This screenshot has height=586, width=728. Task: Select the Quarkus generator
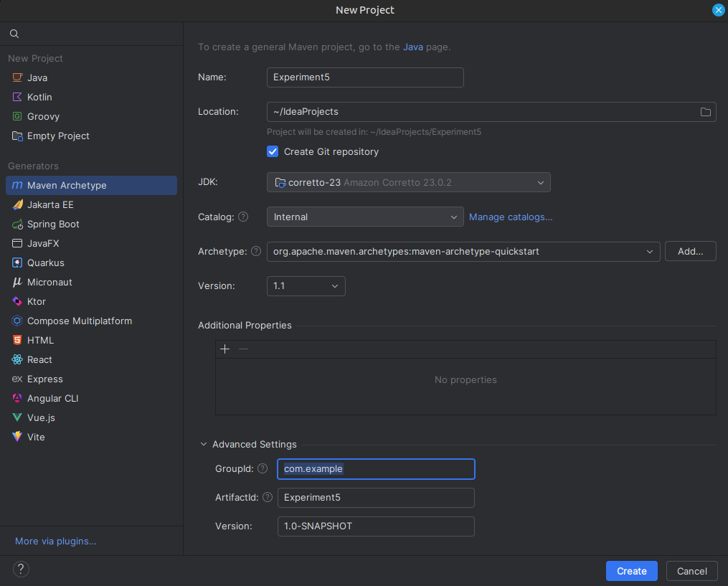(47, 263)
